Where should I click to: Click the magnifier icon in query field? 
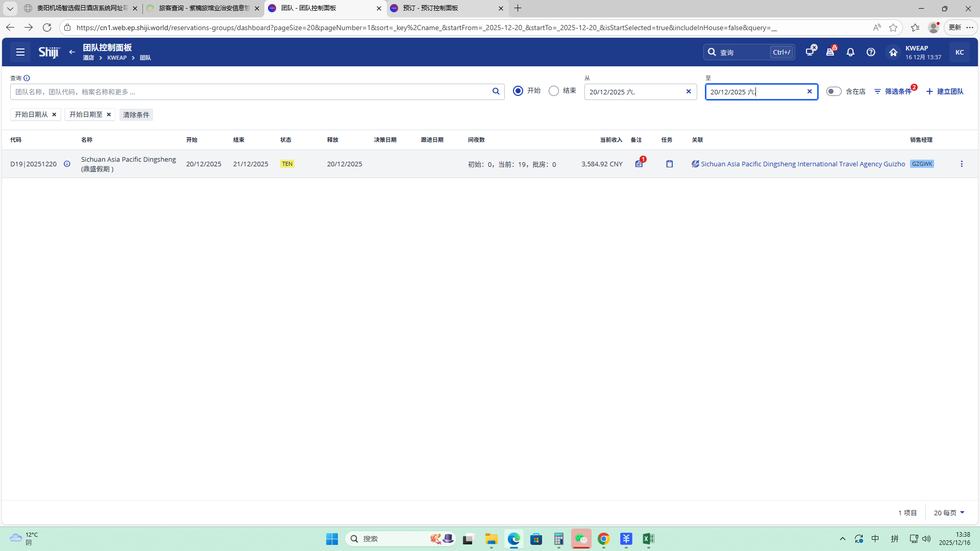pyautogui.click(x=496, y=91)
